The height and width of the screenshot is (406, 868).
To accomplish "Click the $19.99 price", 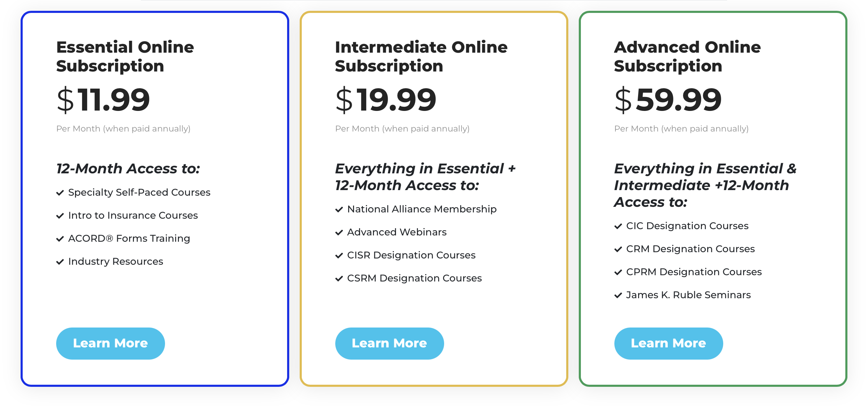I will pos(386,100).
